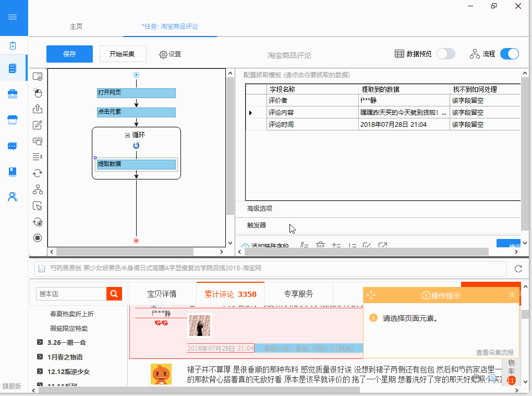Click 该字段留空 cell in 评论内容 row
The width and height of the screenshot is (532, 396).
click(485, 113)
